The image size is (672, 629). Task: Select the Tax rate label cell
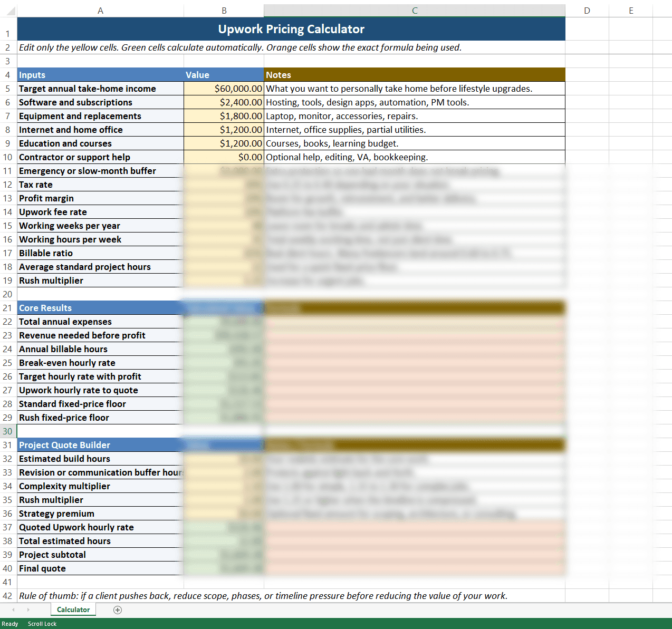click(x=100, y=185)
